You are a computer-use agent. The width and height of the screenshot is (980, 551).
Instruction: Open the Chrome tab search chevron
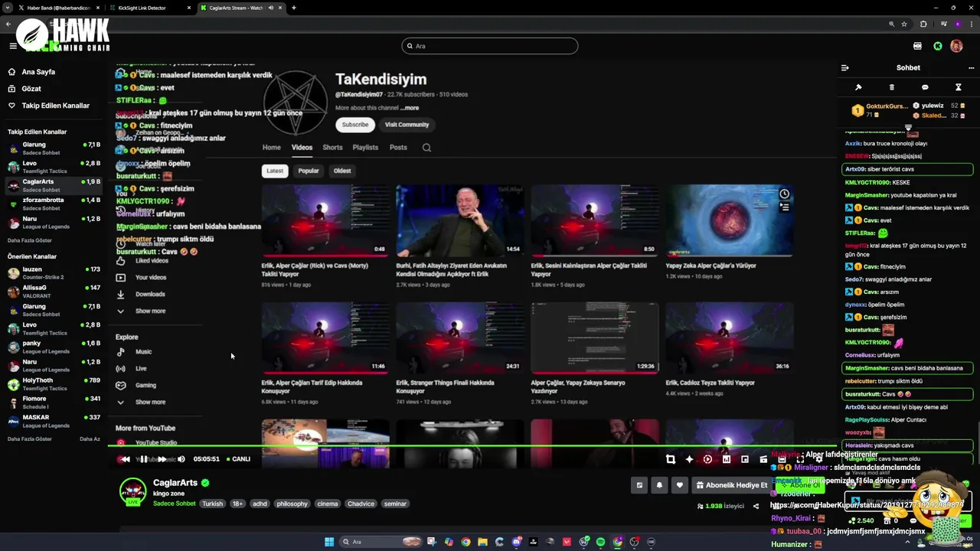(8, 8)
